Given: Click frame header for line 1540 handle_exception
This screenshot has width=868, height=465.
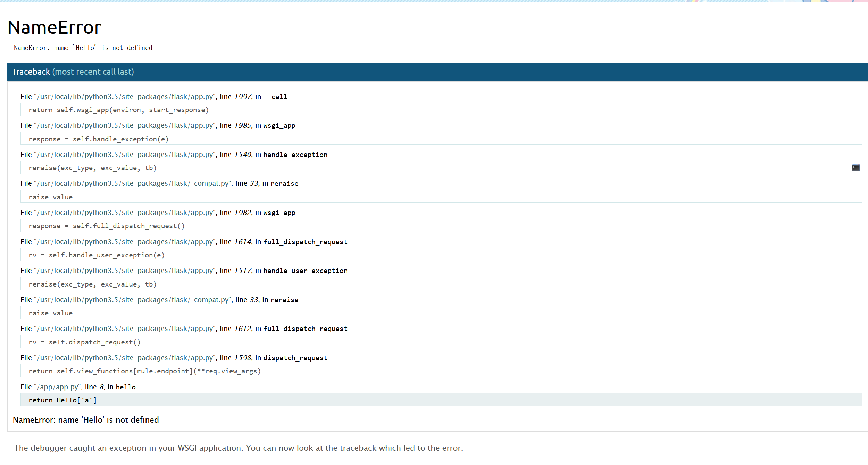Looking at the screenshot, I should pos(174,155).
